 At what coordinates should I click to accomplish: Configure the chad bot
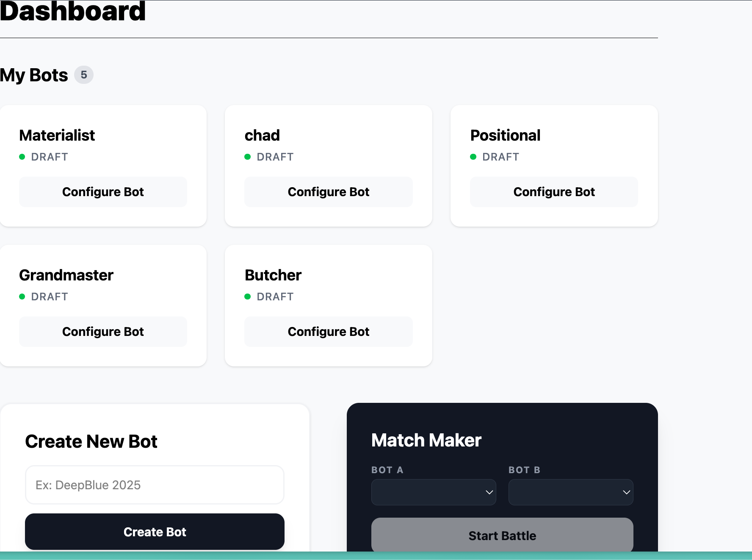[329, 192]
